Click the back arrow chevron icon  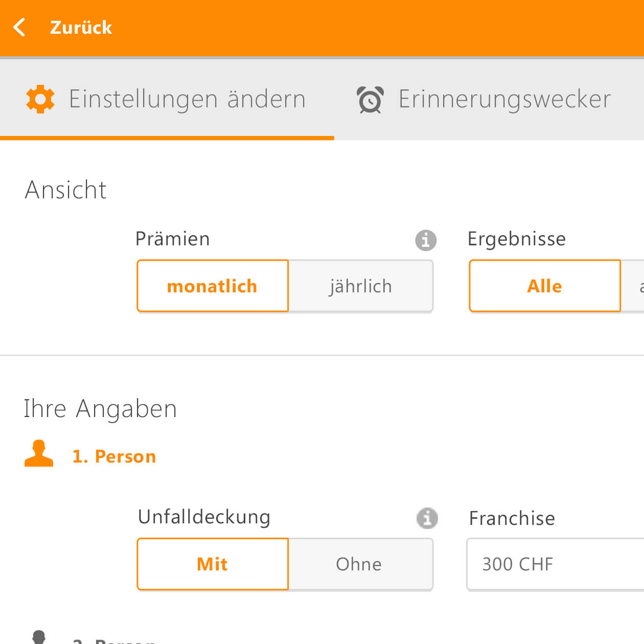point(19,27)
